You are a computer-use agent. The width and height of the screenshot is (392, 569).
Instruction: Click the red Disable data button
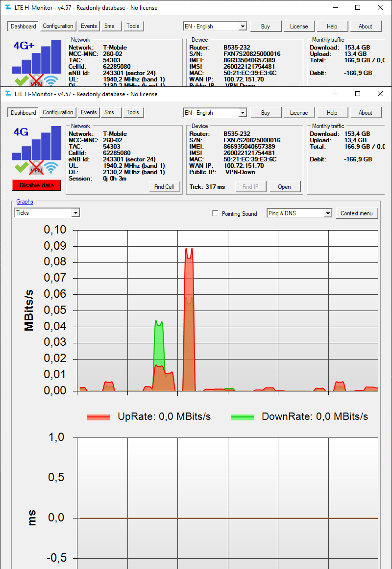[37, 185]
